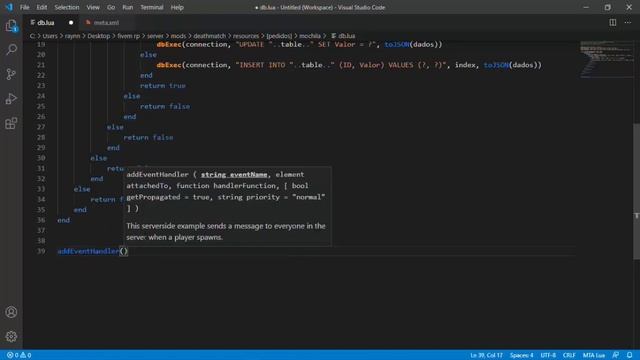The height and width of the screenshot is (360, 640).
Task: Click the VS Code logo icon
Action: (9, 7)
